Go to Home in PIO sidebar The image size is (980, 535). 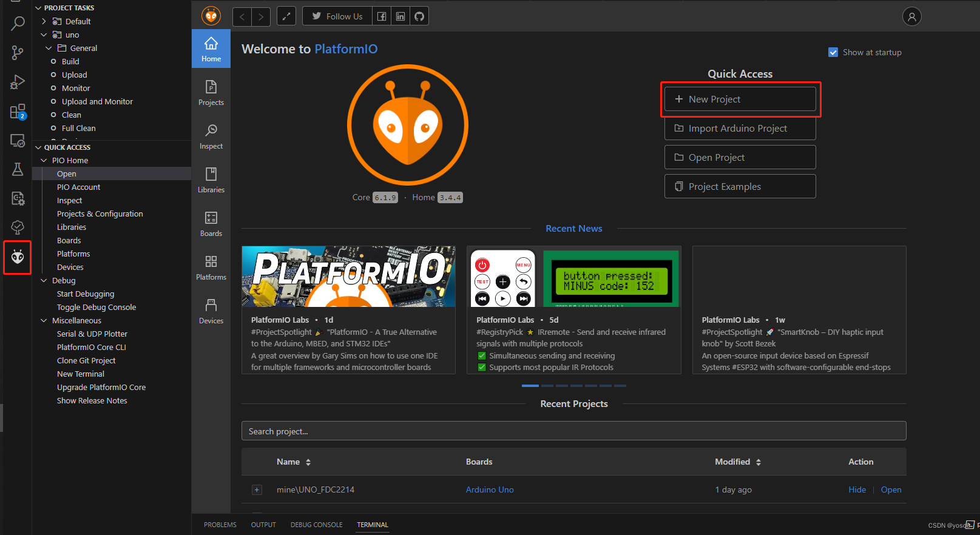tap(211, 49)
